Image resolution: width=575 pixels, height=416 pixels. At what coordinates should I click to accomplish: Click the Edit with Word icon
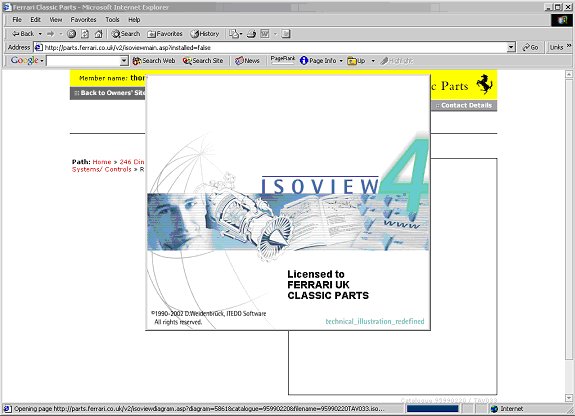[265, 34]
